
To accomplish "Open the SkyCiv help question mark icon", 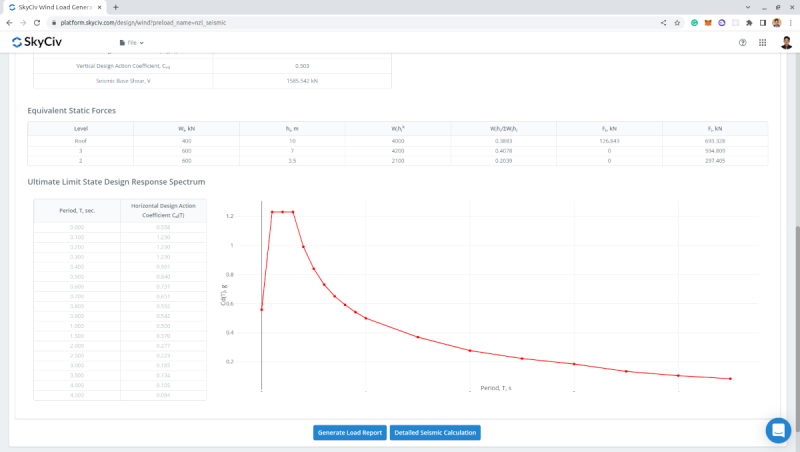I will [742, 43].
